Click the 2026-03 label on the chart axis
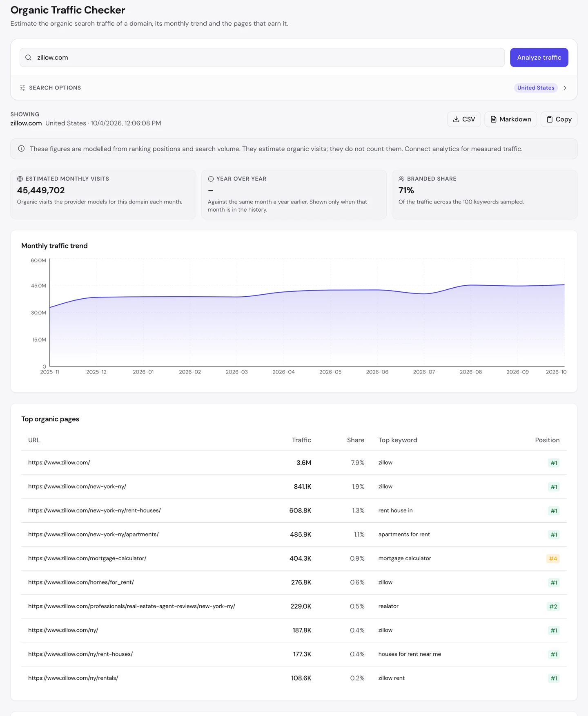This screenshot has height=716, width=588. pos(237,372)
